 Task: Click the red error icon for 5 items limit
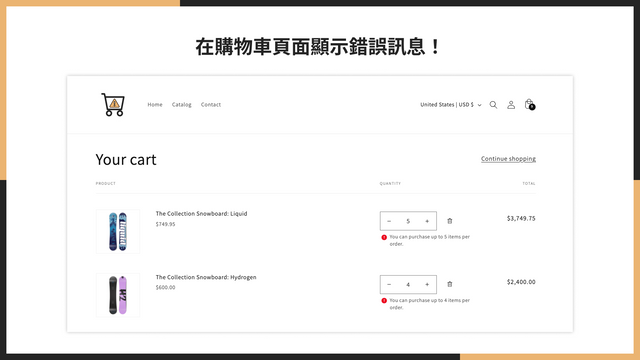pos(384,237)
